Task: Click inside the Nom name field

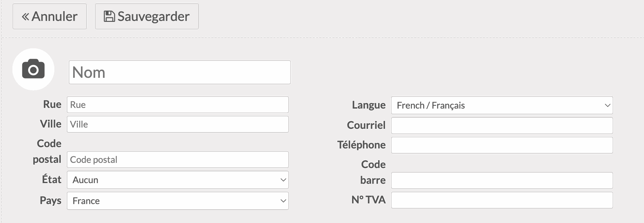Action: click(179, 72)
